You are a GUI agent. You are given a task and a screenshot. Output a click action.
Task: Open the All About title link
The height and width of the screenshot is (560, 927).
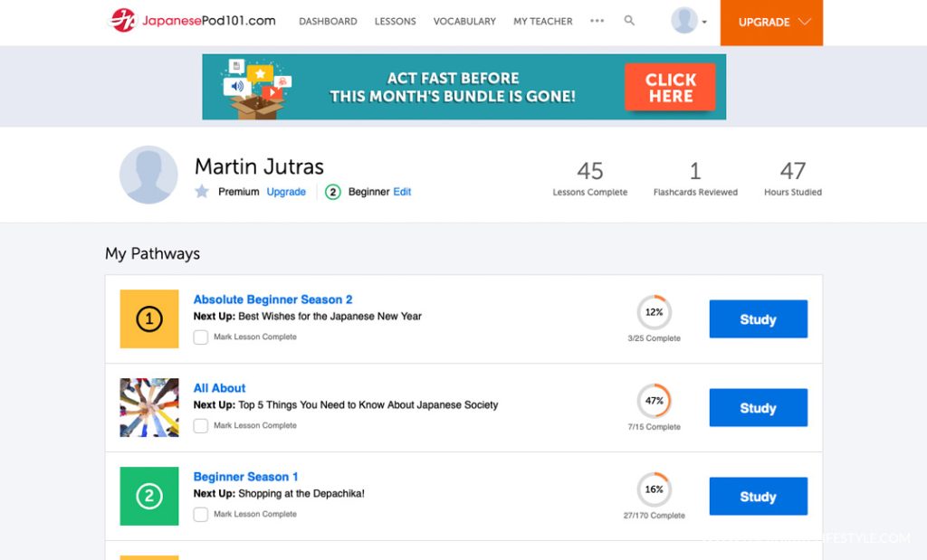(219, 388)
